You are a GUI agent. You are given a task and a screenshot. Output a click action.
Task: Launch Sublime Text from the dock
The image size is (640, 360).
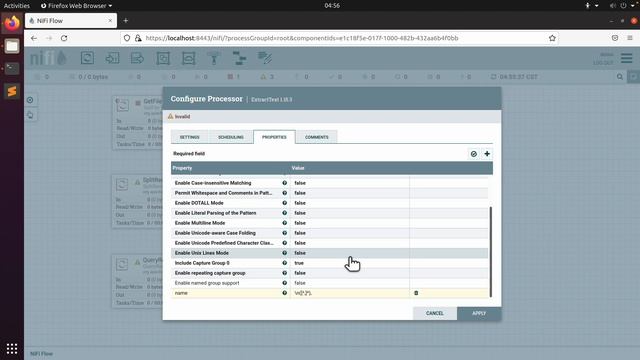pyautogui.click(x=12, y=91)
